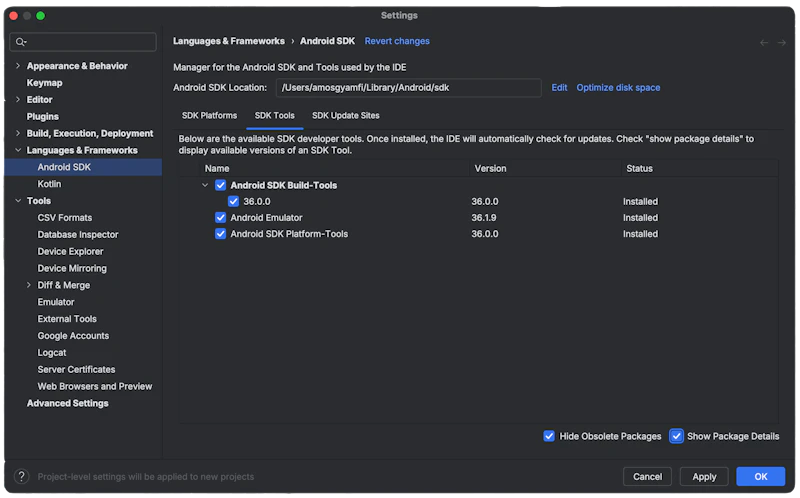Click Languages & Frameworks breadcrumb
The image size is (800, 498).
click(229, 41)
